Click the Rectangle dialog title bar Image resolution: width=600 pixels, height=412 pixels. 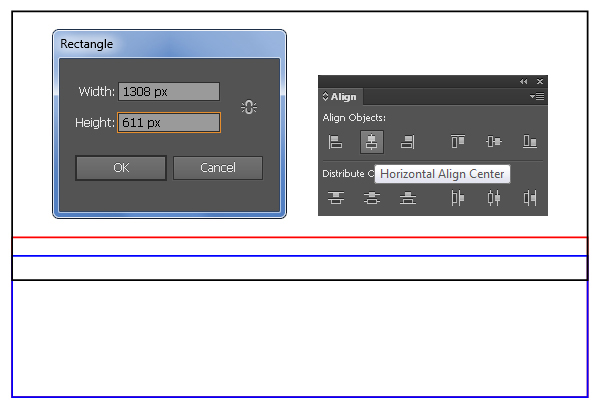pos(169,44)
